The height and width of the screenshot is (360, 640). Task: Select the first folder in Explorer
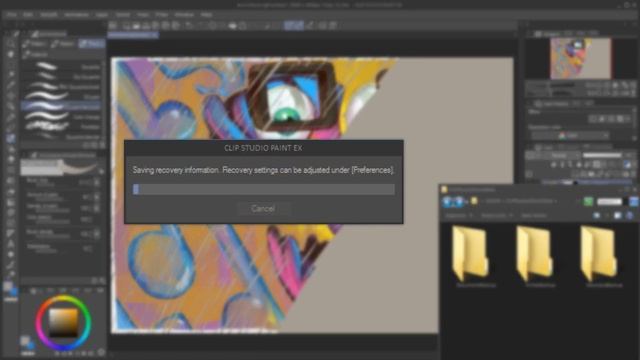(472, 256)
